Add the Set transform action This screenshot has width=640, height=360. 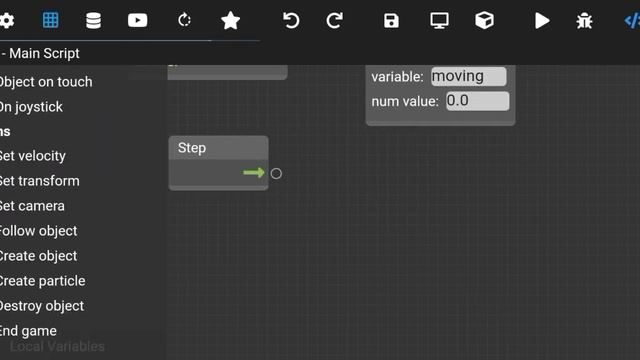40,181
